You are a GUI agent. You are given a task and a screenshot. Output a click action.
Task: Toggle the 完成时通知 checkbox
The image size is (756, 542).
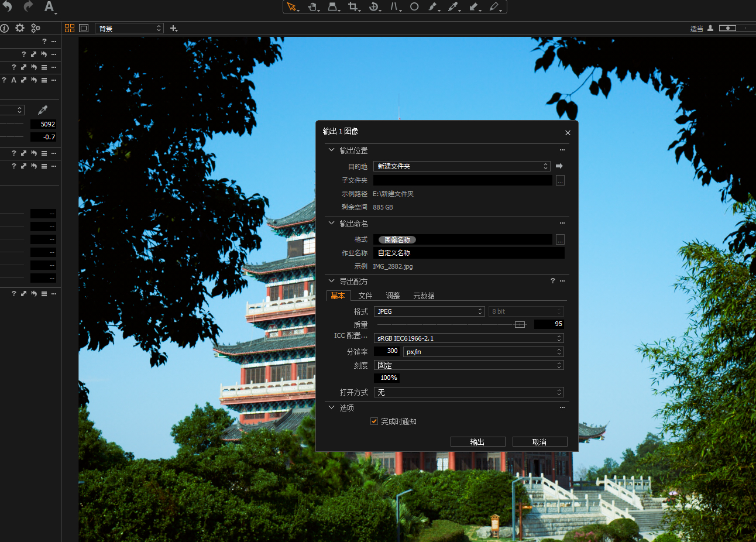[x=374, y=421]
